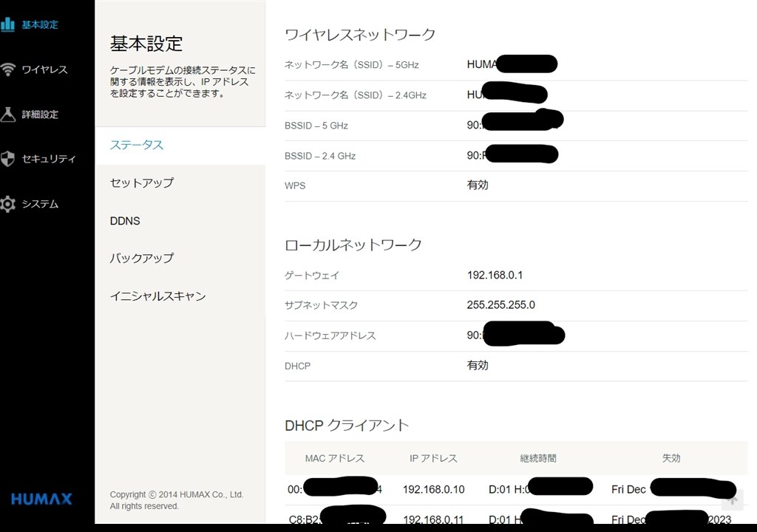This screenshot has height=532, width=757.
Task: Click the BSSID – 2.4 GHz label
Action: coord(320,156)
